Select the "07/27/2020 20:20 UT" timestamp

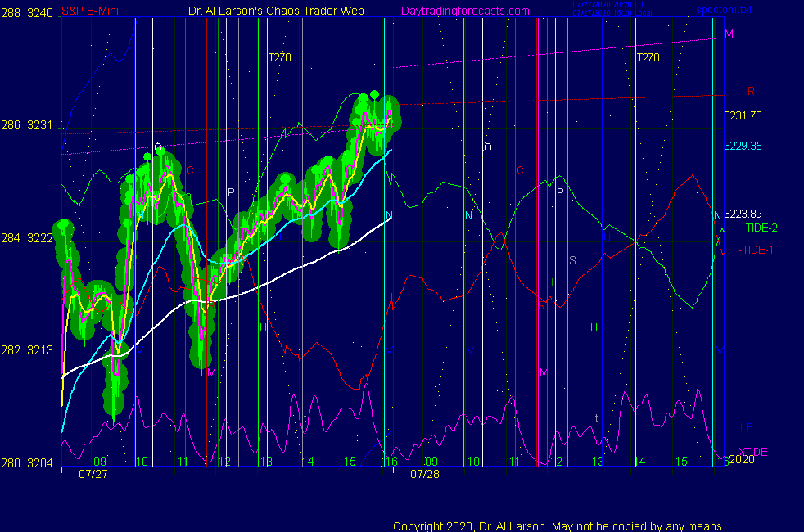click(x=608, y=5)
